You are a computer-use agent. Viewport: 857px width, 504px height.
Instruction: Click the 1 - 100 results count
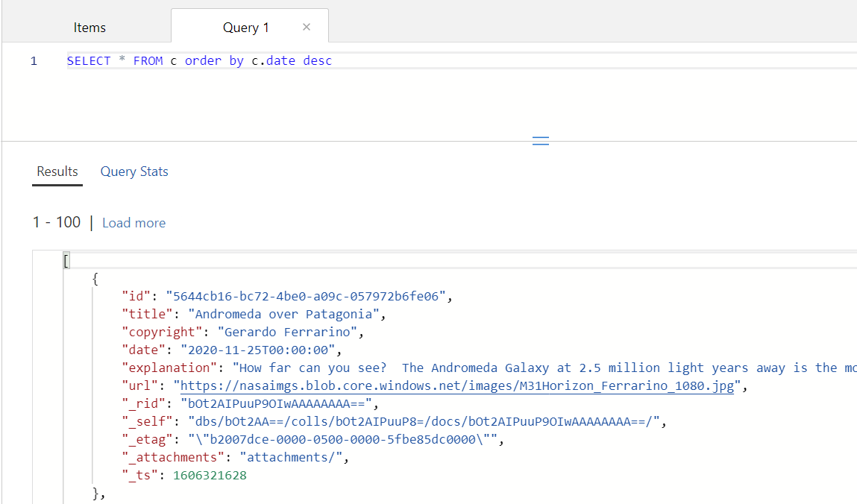point(56,222)
